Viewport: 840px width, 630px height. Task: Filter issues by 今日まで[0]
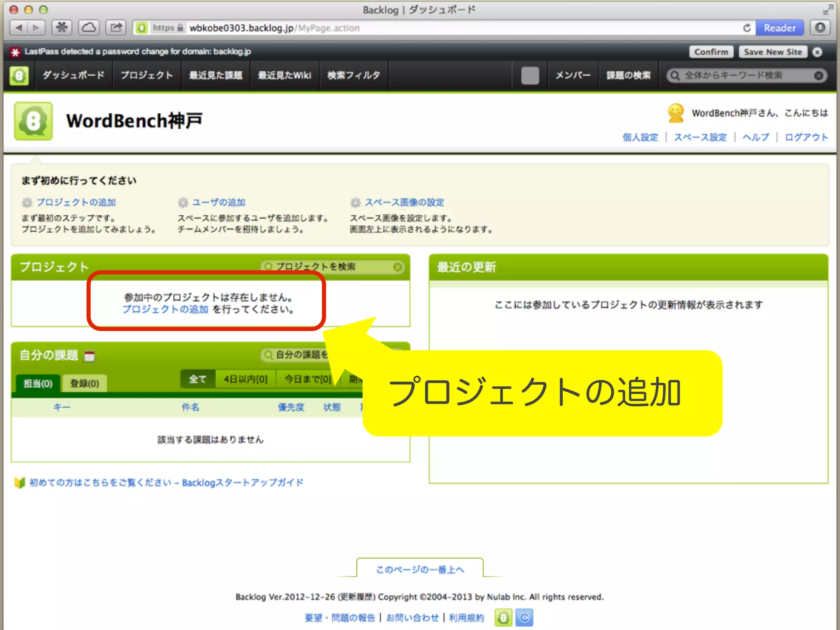(x=308, y=379)
